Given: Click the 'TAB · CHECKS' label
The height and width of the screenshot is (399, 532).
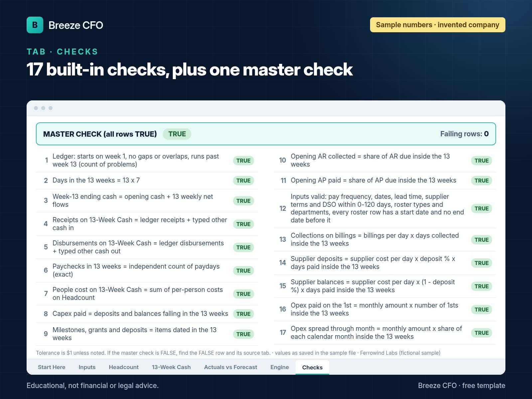Looking at the screenshot, I should click(x=63, y=52).
